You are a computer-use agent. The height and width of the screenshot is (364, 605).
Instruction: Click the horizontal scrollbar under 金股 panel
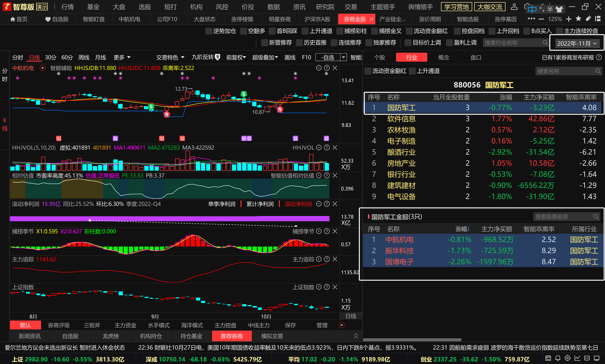pyautogui.click(x=412, y=340)
